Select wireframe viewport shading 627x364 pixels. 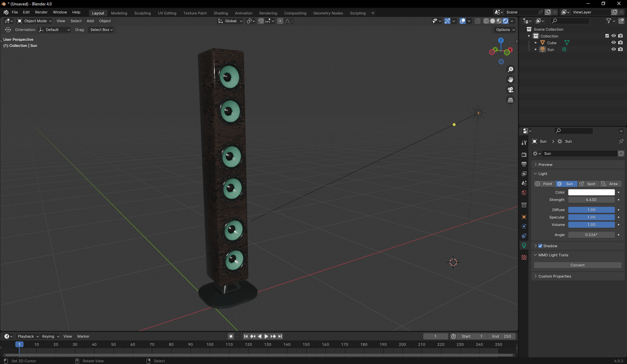(x=486, y=21)
